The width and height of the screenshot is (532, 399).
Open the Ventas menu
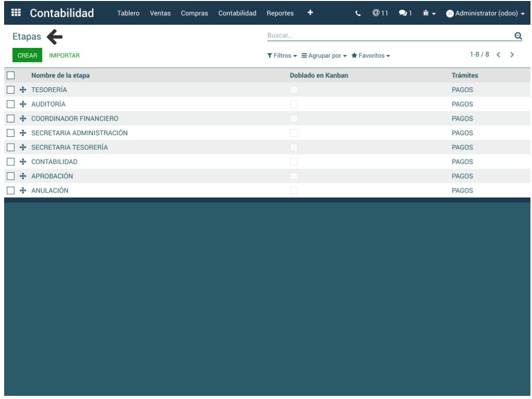click(160, 14)
